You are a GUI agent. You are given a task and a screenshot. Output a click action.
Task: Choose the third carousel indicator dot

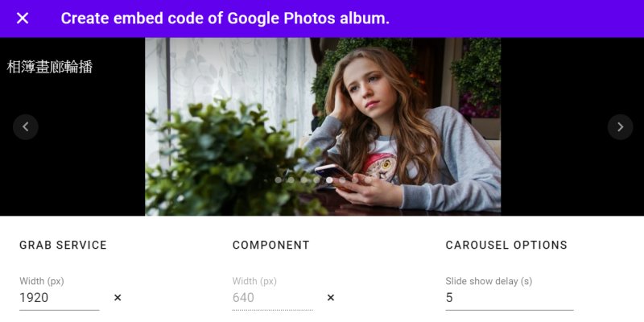pos(304,180)
